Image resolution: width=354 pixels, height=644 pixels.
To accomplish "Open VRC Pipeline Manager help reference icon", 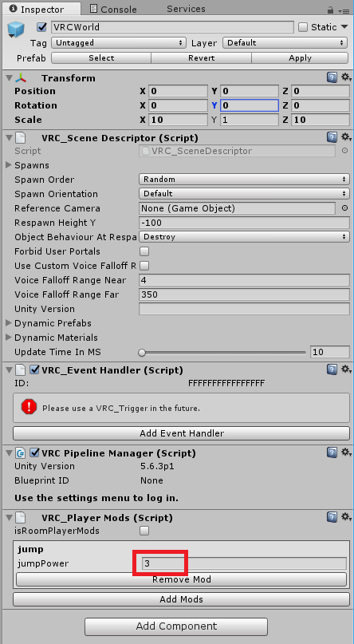I will pyautogui.click(x=332, y=452).
